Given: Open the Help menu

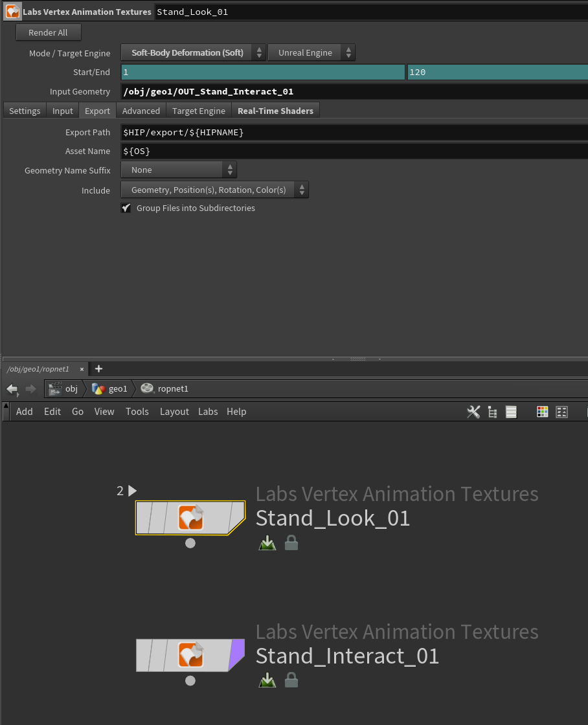Looking at the screenshot, I should pos(236,412).
